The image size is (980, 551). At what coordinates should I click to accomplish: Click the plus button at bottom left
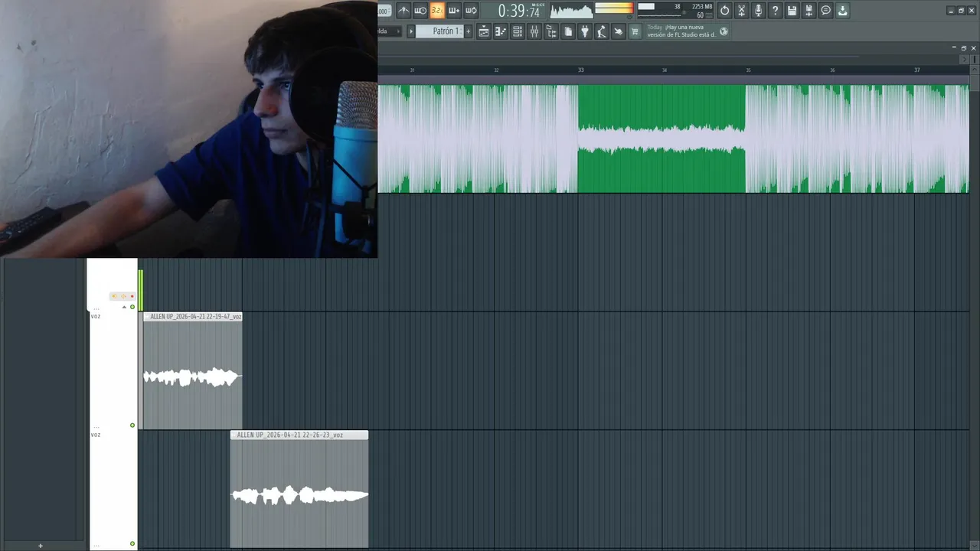(x=41, y=546)
